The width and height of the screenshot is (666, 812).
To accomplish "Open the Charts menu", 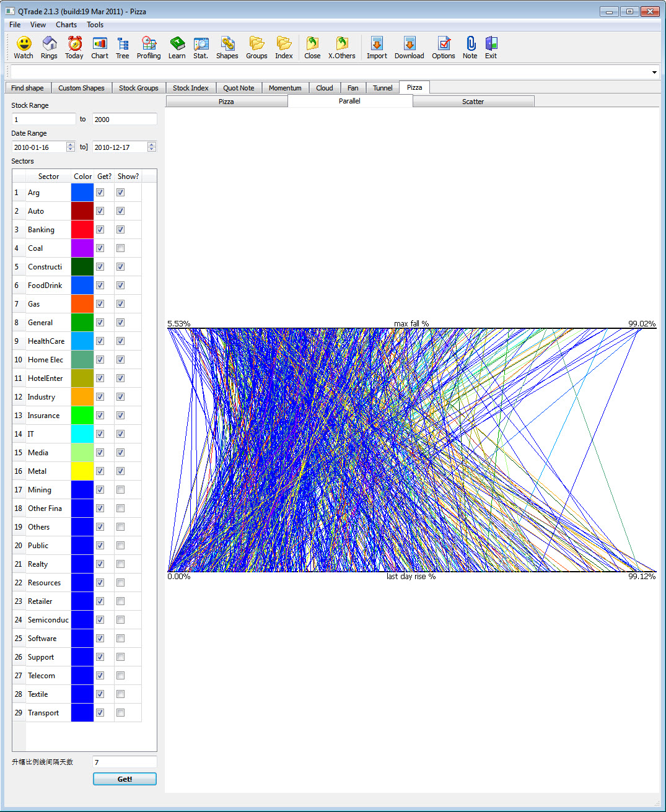I will click(x=66, y=25).
